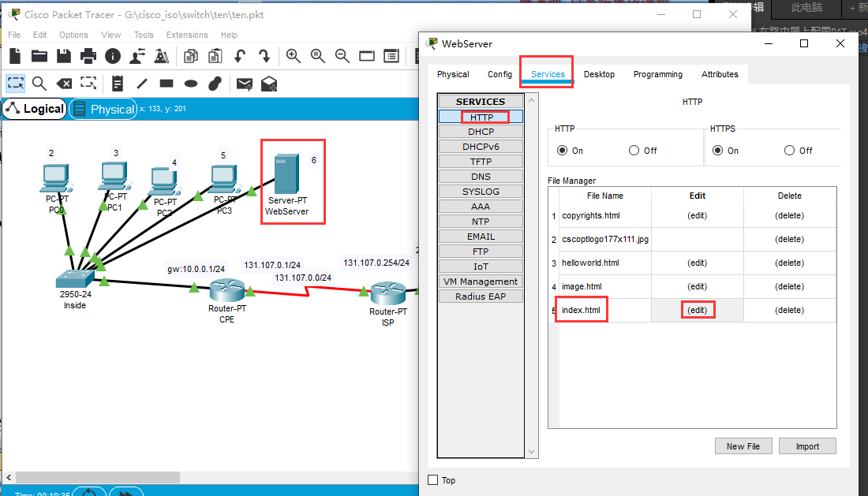Viewport: 868px width, 496px height.
Task: Pick the Place Note tool
Action: (x=118, y=84)
